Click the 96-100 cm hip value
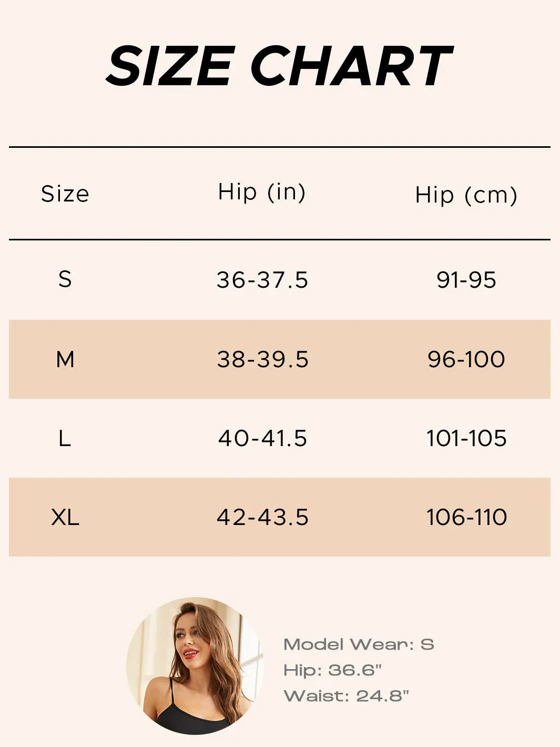Viewport: 560px width, 747px height. pos(466,360)
